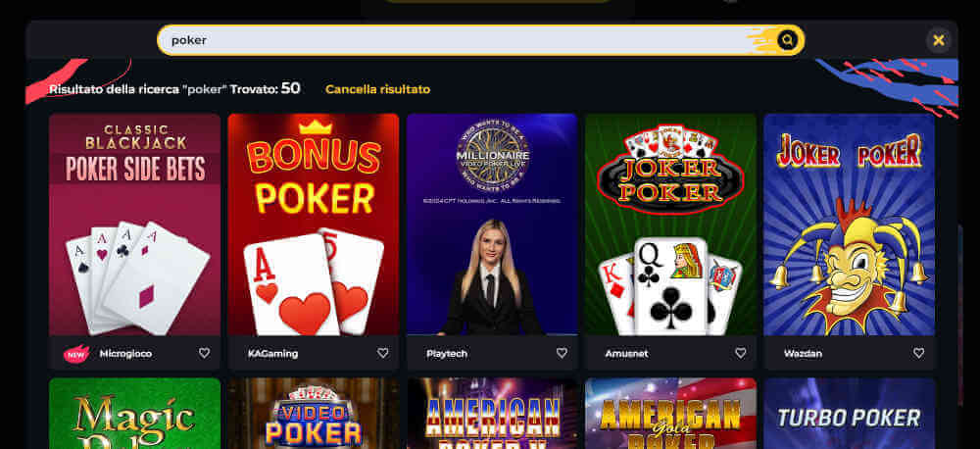This screenshot has width=980, height=449.
Task: Toggle favorite heart on Playtech game
Action: point(562,353)
